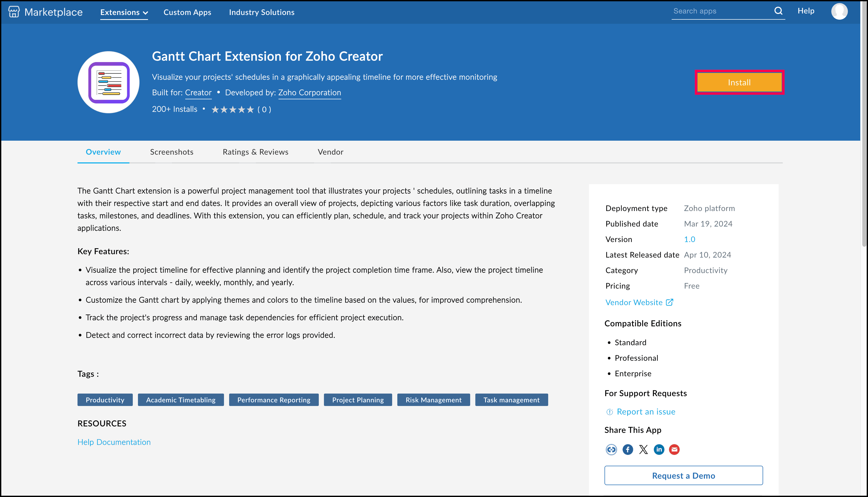Click the 'Enterprise' edition entry

[633, 373]
